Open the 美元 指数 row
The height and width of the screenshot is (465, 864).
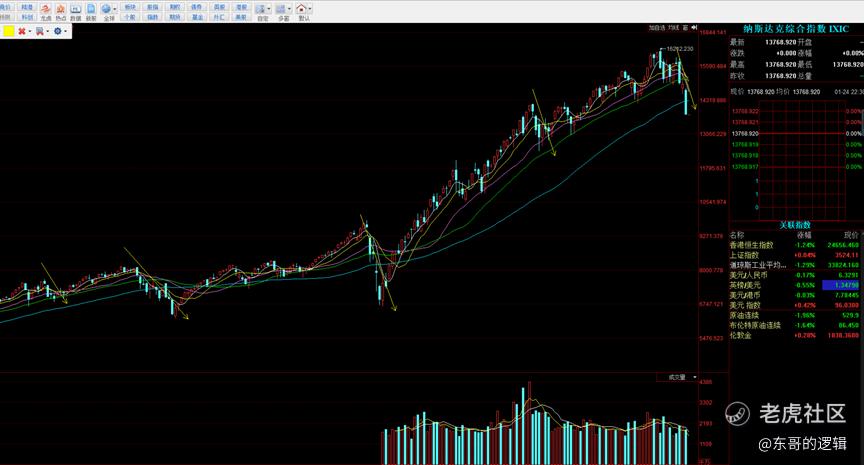(795, 305)
